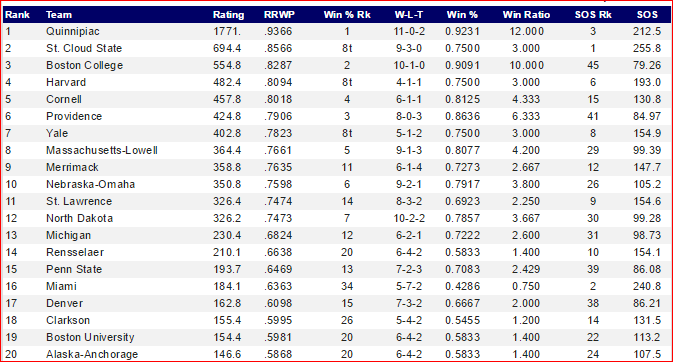Click Nebraska-Omaha's rating 350.8

click(x=227, y=184)
